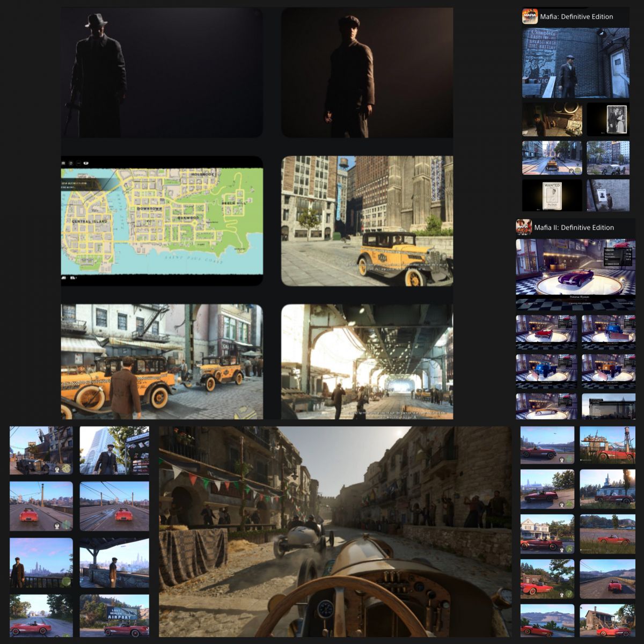Viewport: 644px width, 644px height.
Task: Select the fedora gangster silhouette image
Action: (162, 72)
